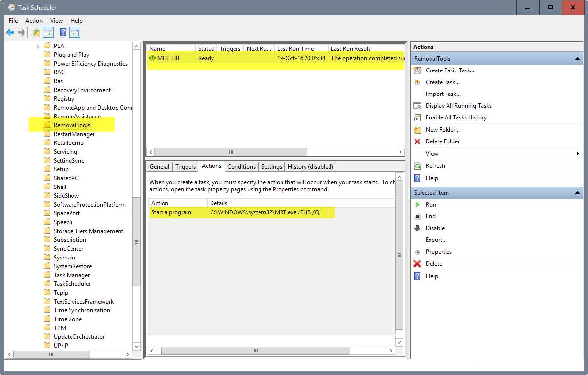Open the Help menu in menu bar
Screen dimensions: 588x375
click(76, 21)
